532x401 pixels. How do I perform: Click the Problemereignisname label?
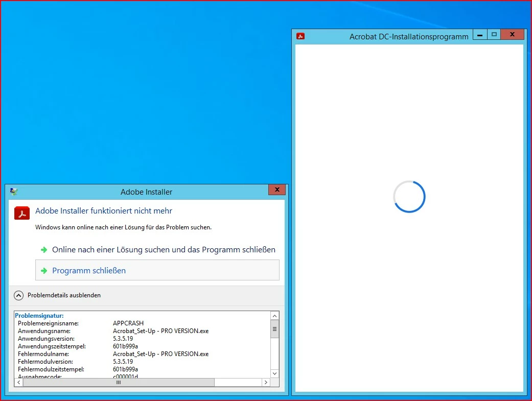tap(48, 323)
